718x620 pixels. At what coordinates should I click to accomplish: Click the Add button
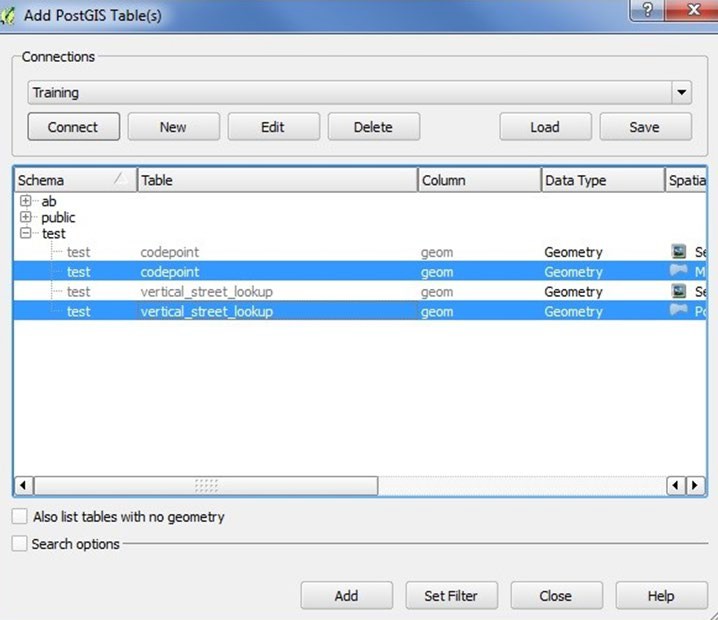tap(347, 595)
